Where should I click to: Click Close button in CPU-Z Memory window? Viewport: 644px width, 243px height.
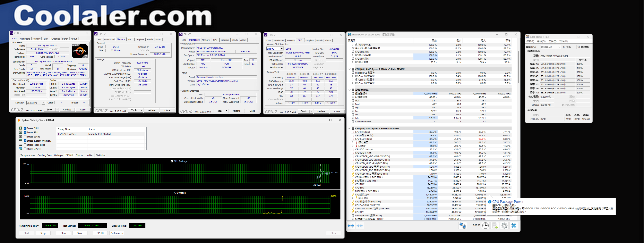[x=167, y=110]
